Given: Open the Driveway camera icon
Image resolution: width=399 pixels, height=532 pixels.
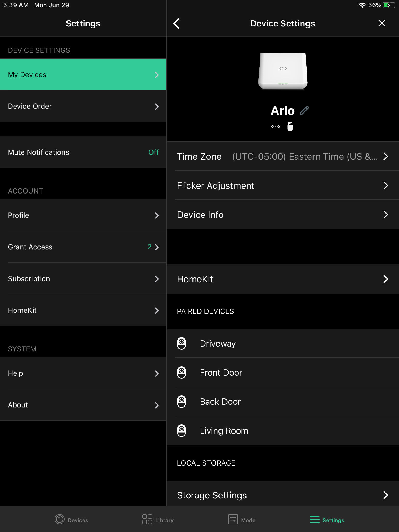Looking at the screenshot, I should click(x=182, y=343).
